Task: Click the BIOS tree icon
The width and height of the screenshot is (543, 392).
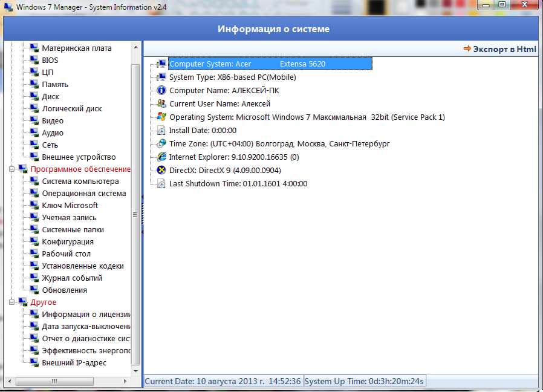Action: tap(34, 60)
